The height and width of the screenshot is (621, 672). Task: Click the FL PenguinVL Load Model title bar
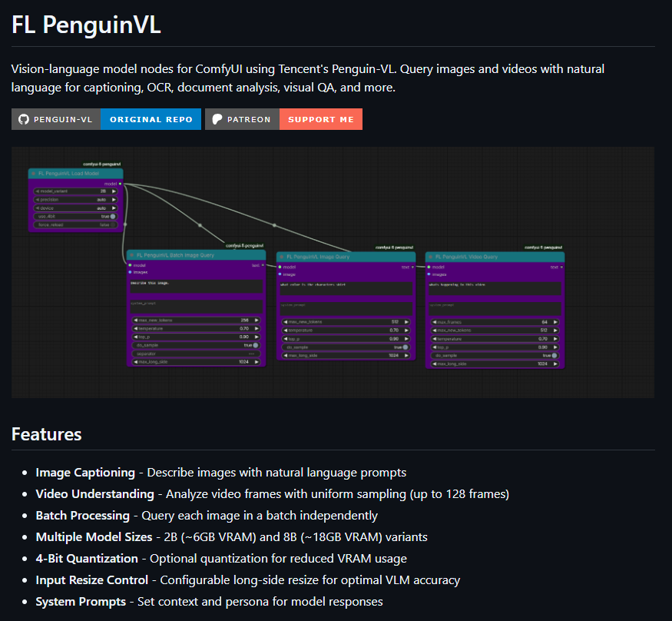coord(76,174)
